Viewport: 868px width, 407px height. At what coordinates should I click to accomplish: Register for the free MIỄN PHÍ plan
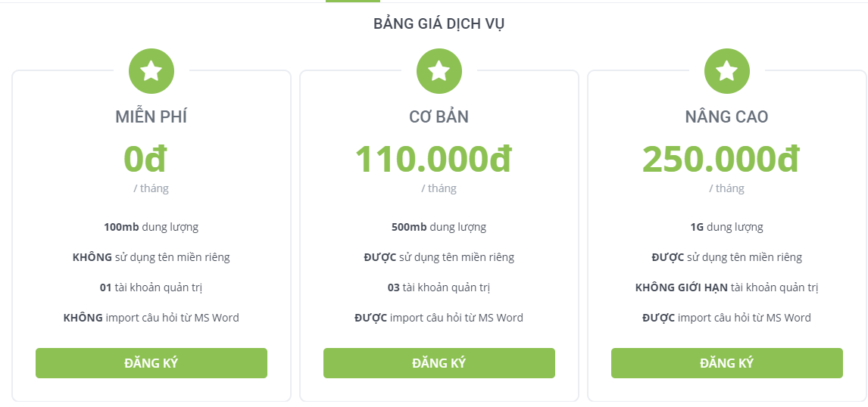click(x=151, y=363)
